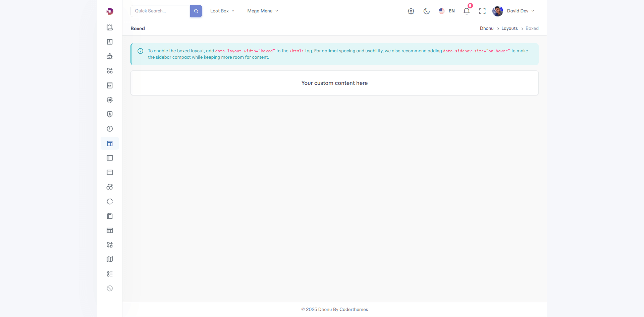Open the clipboard icon sidebar item
The width and height of the screenshot is (644, 317).
[110, 216]
